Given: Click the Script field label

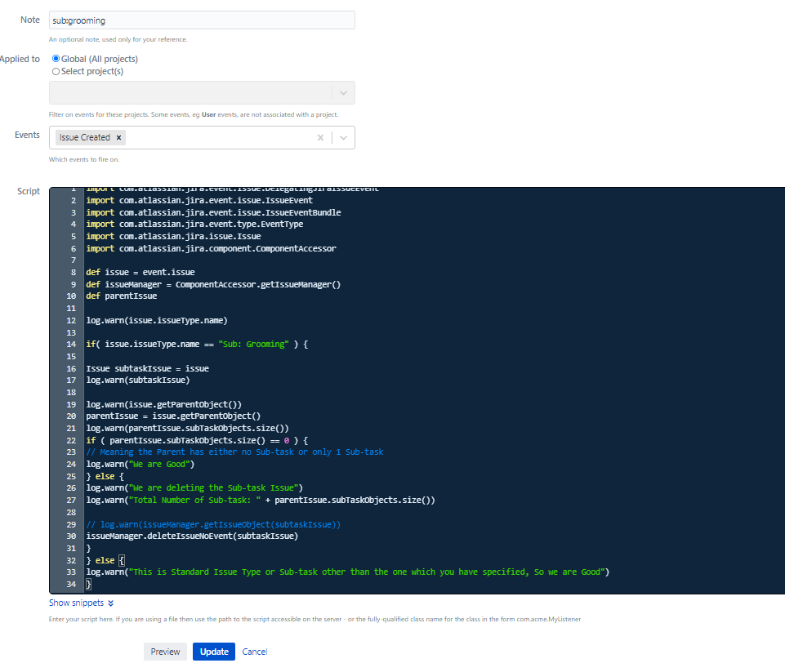Looking at the screenshot, I should coord(28,191).
